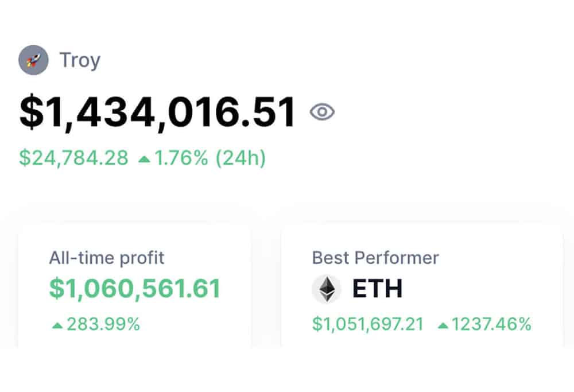574x392 pixels.
Task: Click the Best Performer label
Action: tap(375, 258)
